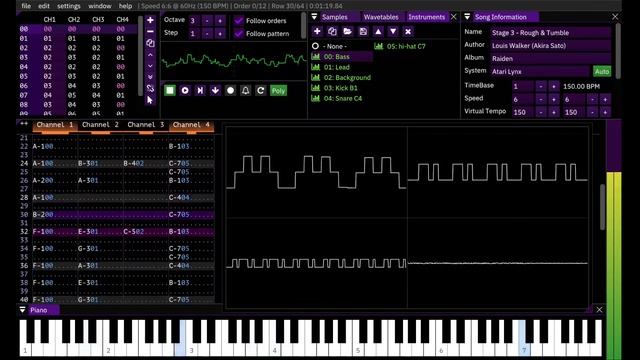
Task: Add a new instrument with the plus icon
Action: (x=317, y=31)
